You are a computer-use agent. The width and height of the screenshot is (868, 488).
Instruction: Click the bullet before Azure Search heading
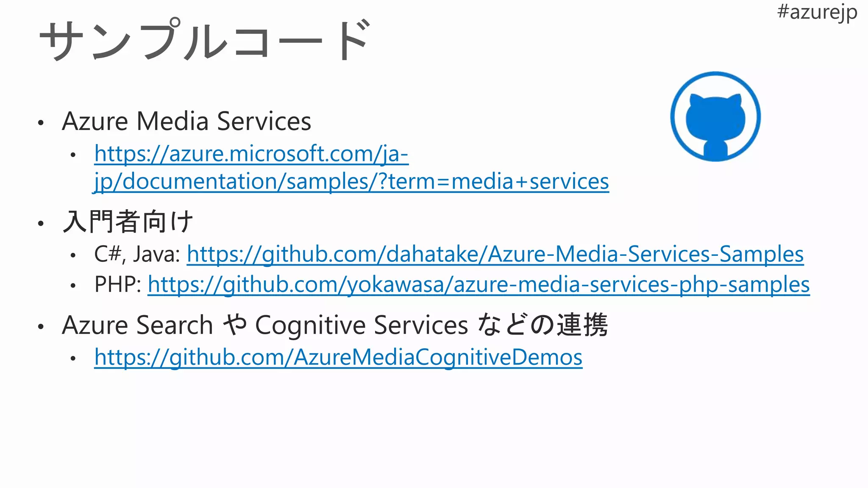[x=41, y=327]
